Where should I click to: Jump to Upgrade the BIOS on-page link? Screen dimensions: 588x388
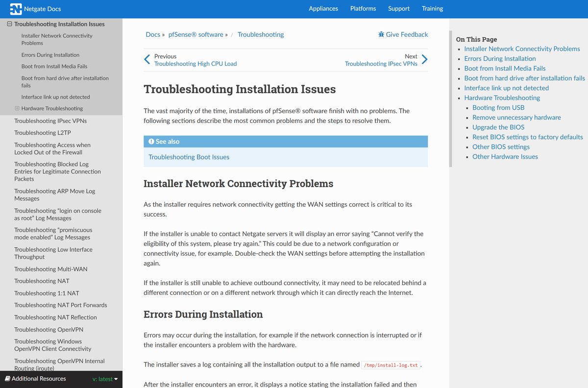pos(498,127)
